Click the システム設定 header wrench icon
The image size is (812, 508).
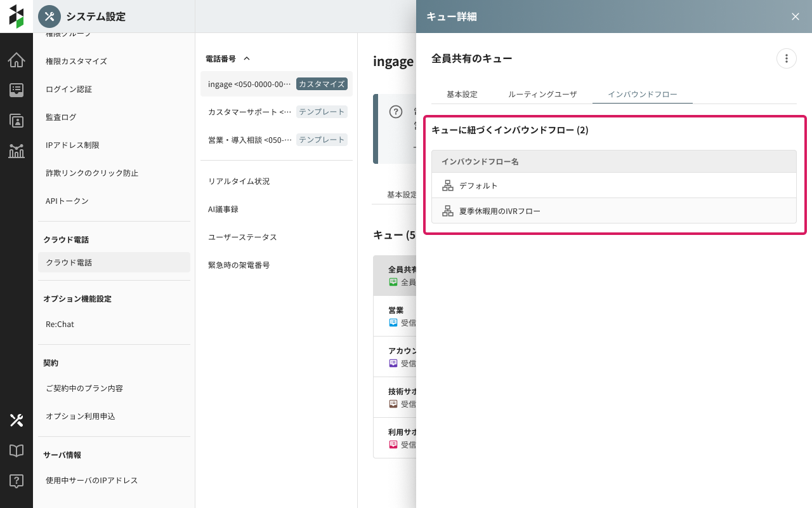click(x=49, y=17)
